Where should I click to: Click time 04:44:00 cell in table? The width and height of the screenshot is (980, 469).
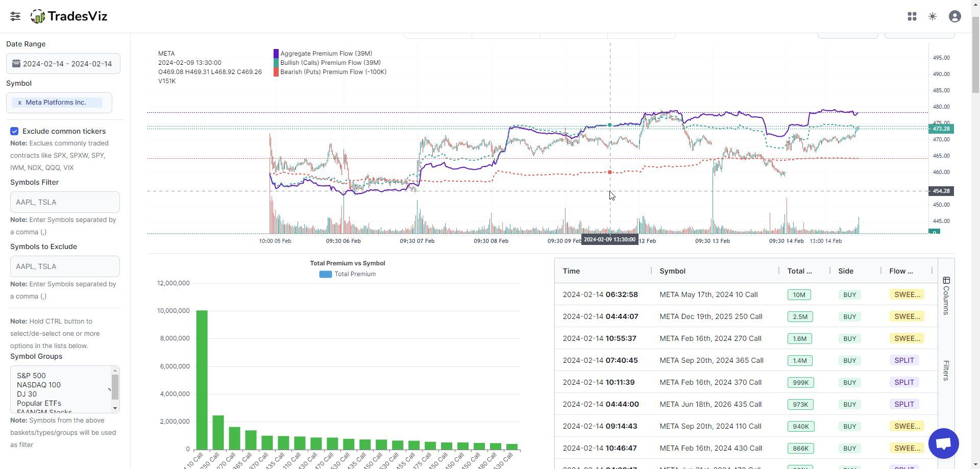click(601, 404)
